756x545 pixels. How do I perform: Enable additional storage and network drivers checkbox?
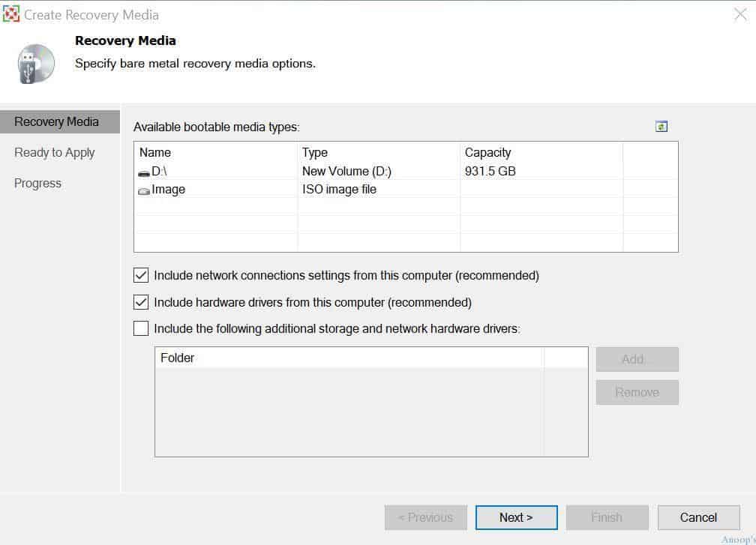(x=141, y=328)
